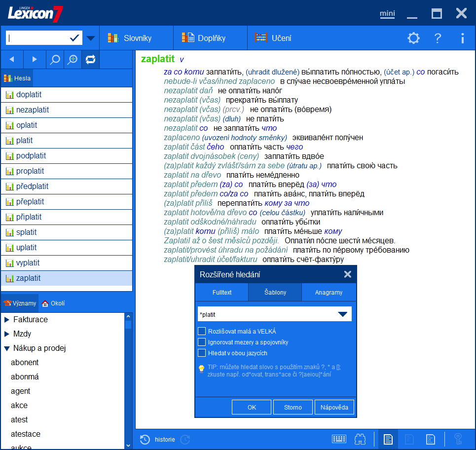Open the *platit pattern dropdown arrow

coord(342,314)
